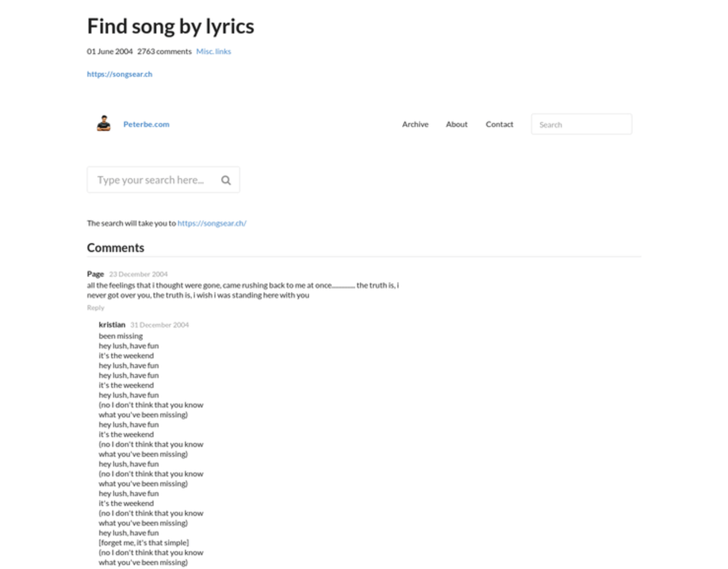Focus the top-right Search field
Screen dimensions: 728x569
click(x=581, y=124)
